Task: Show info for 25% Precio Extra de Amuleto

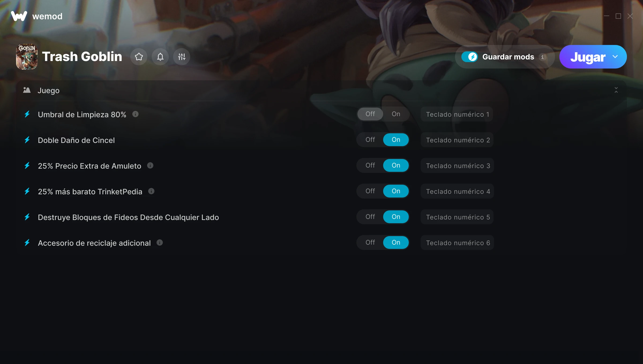Action: [x=150, y=166]
